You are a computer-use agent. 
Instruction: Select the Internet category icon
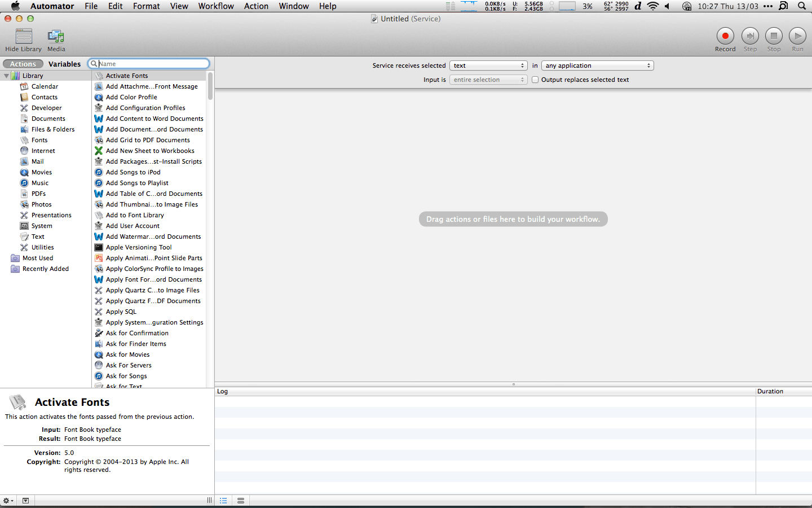point(24,151)
